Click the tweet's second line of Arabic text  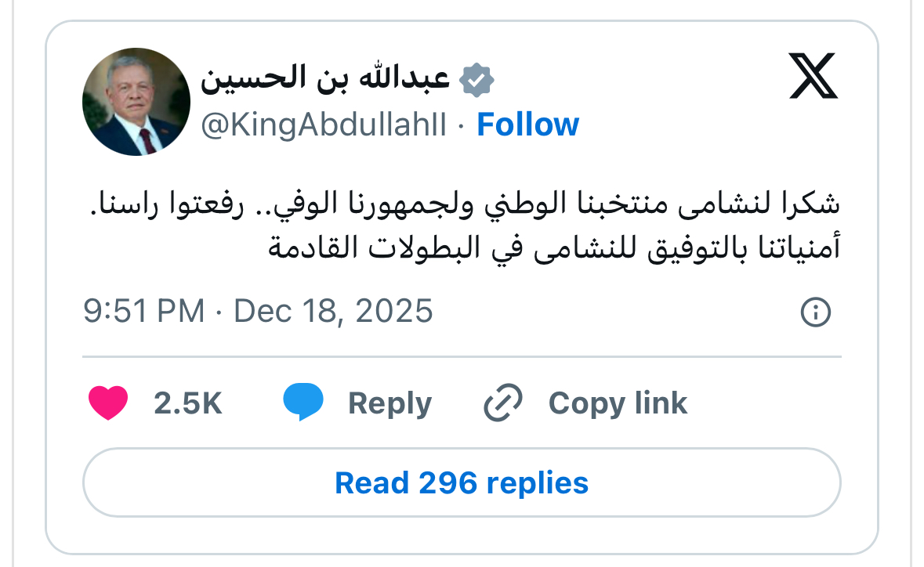(x=553, y=249)
